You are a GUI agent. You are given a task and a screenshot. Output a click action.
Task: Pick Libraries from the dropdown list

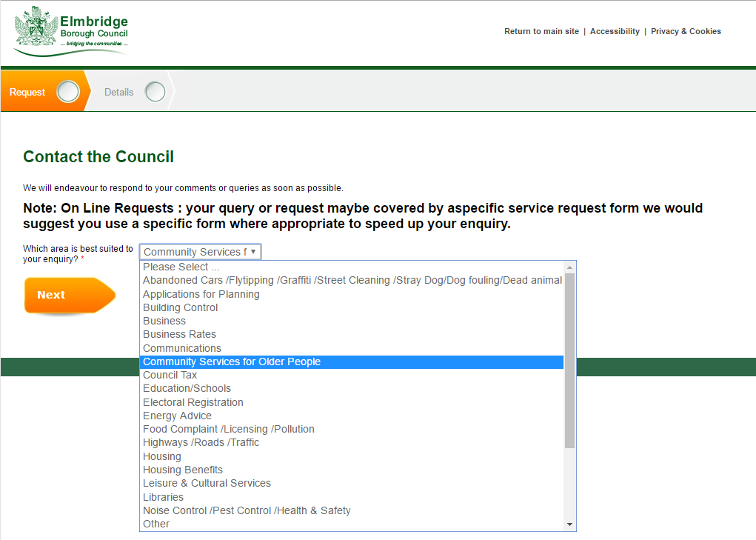coord(163,497)
